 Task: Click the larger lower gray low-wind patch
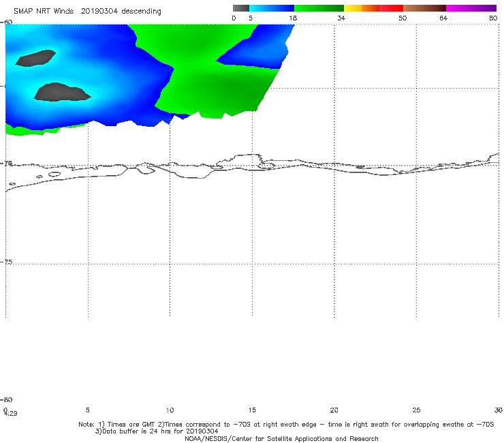(63, 92)
